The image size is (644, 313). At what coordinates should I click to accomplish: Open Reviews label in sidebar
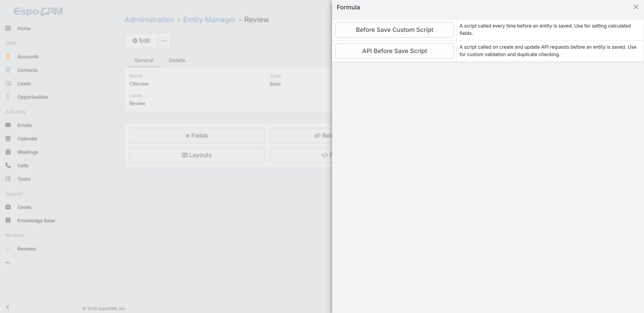[26, 249]
